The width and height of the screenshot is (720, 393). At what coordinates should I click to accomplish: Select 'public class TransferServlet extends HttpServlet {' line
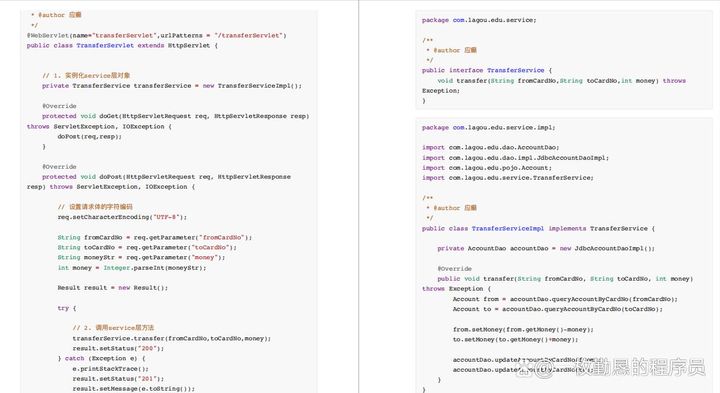point(122,45)
